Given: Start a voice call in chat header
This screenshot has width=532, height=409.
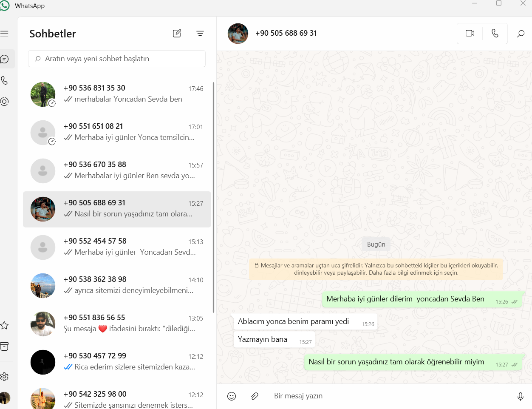Looking at the screenshot, I should tap(495, 33).
